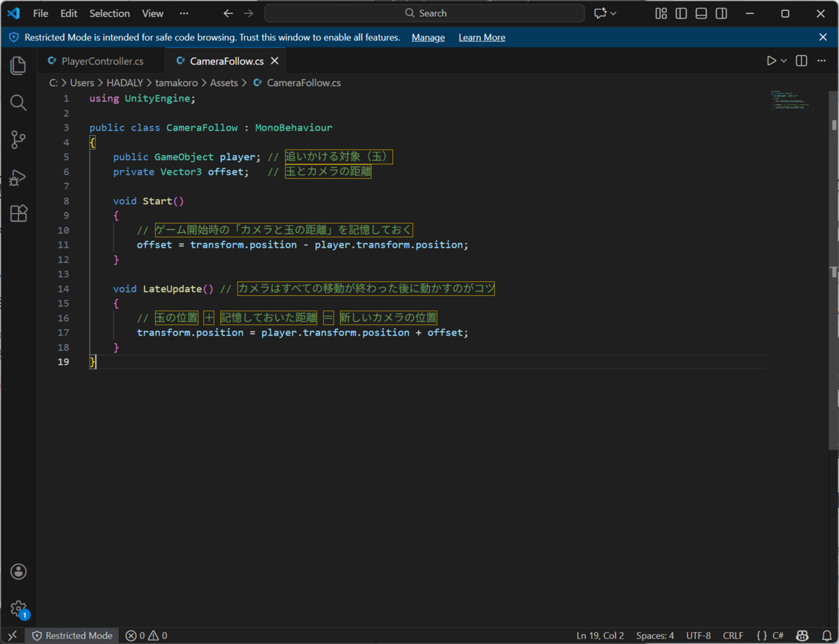Toggle the bottom panel layout button

(701, 13)
